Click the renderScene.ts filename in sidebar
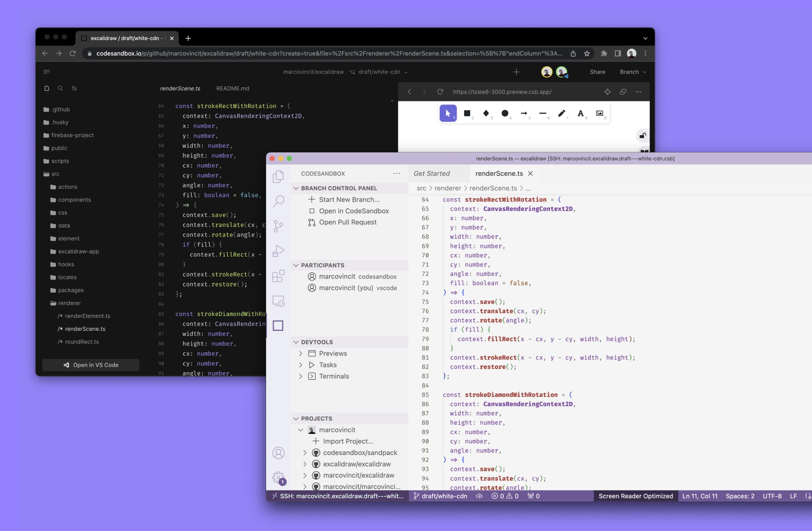This screenshot has height=531, width=812. point(85,328)
